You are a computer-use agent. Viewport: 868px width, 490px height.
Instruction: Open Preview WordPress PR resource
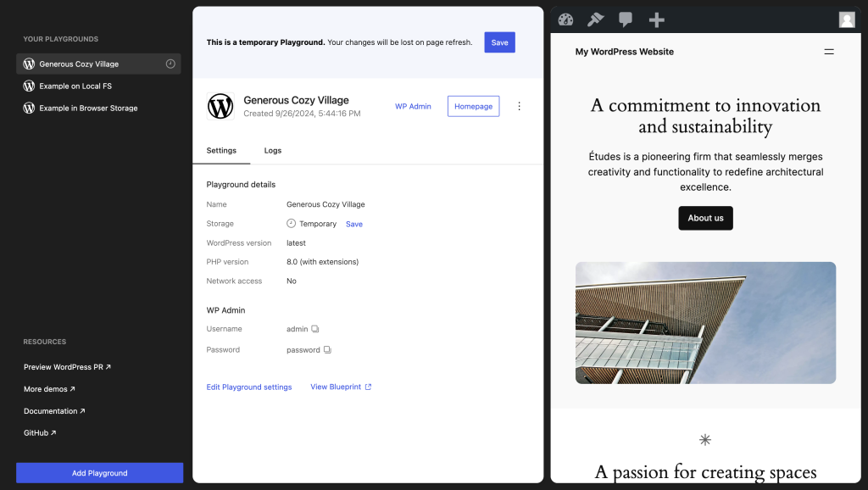pyautogui.click(x=67, y=367)
